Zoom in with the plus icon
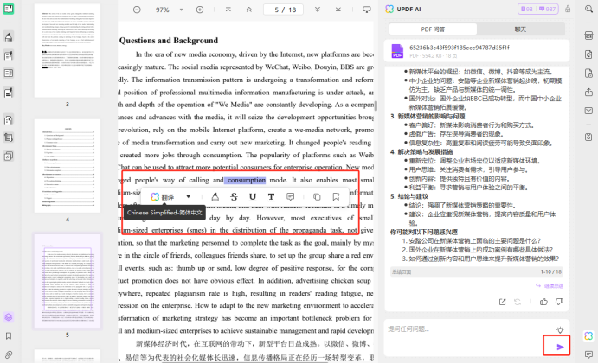 click(x=200, y=10)
